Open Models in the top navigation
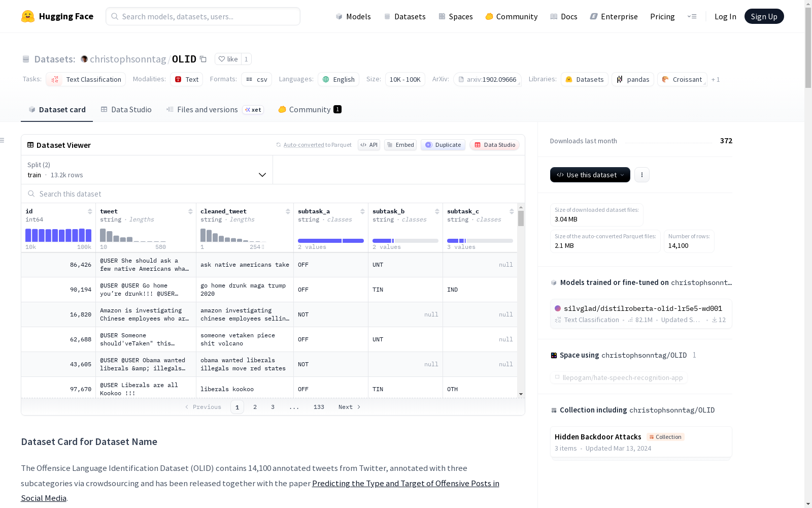812x508 pixels. pyautogui.click(x=353, y=16)
